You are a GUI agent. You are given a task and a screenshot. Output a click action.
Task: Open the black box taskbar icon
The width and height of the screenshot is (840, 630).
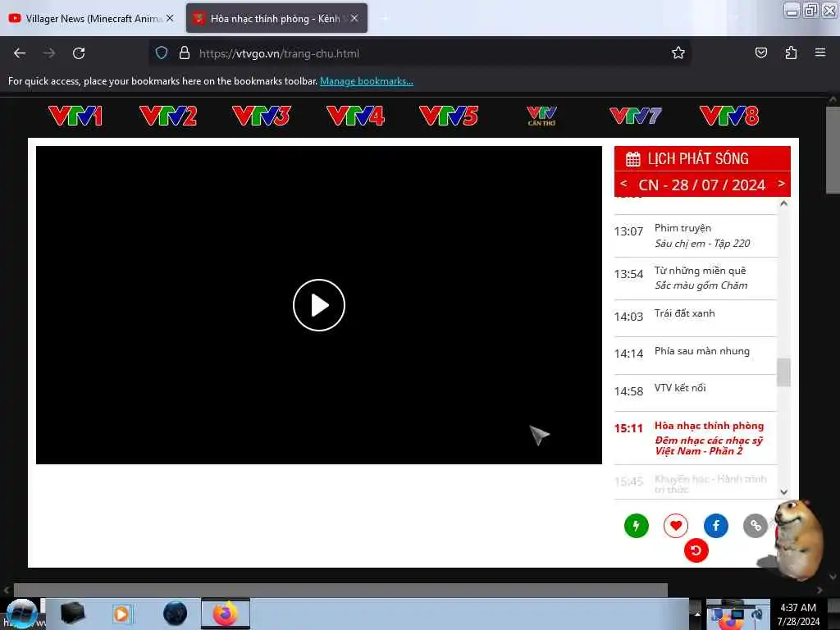coord(72,614)
